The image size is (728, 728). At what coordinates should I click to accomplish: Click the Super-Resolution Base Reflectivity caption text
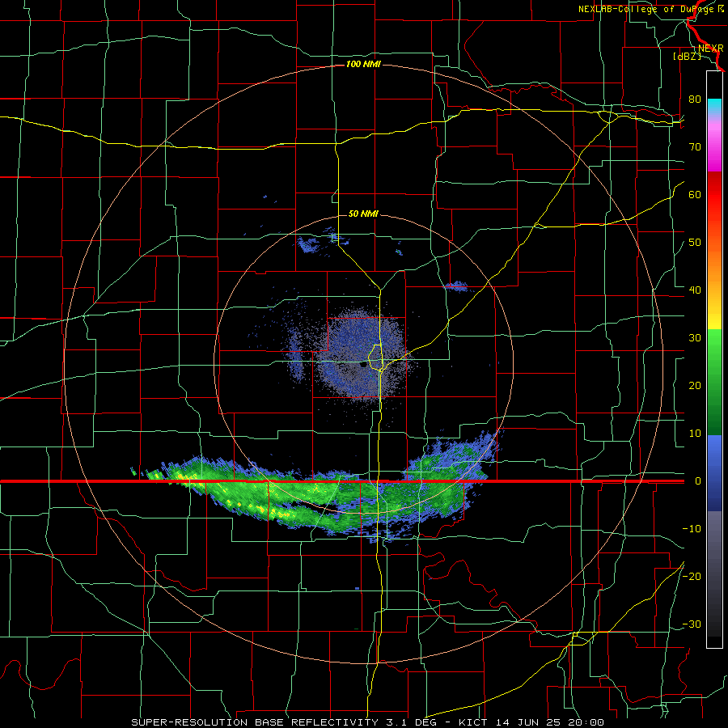(367, 722)
